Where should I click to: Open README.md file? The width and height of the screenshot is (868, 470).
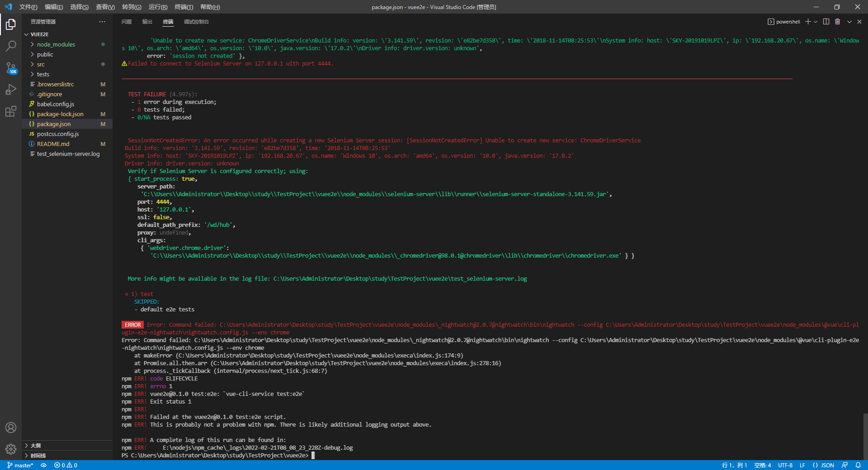point(67,144)
